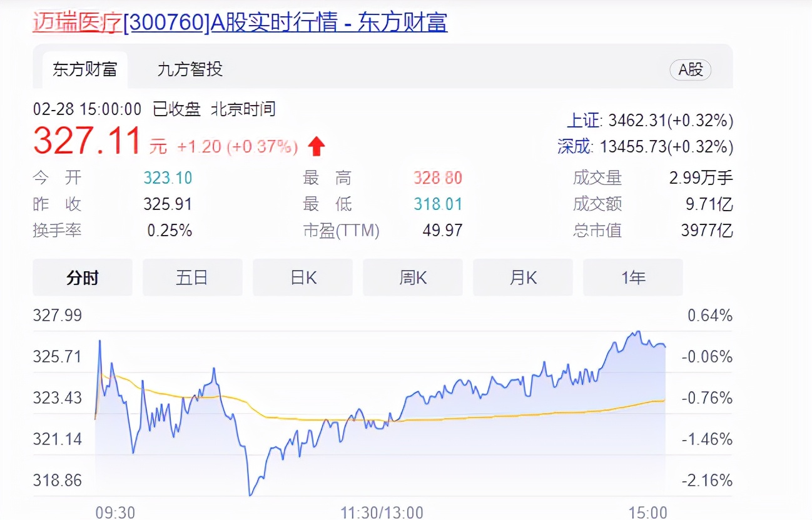The image size is (812, 520).
Task: Open the 迈瑞医疗 stock quote title link
Action: pyautogui.click(x=240, y=22)
